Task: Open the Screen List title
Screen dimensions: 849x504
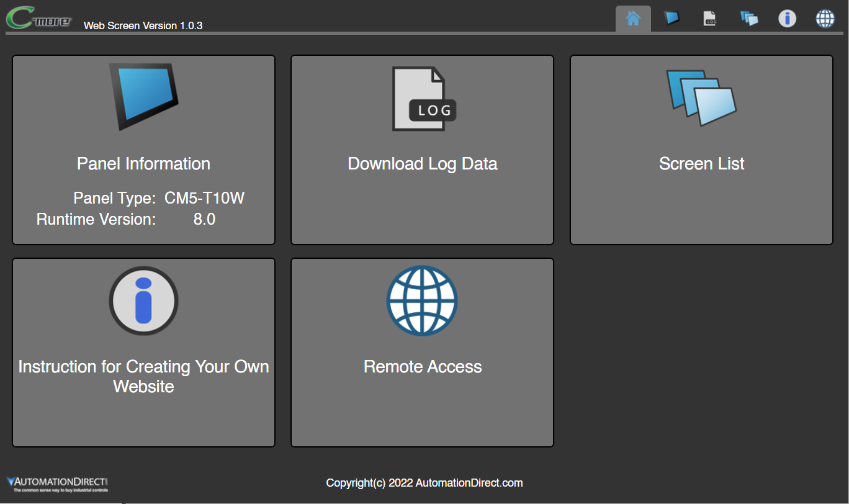Action: [702, 164]
